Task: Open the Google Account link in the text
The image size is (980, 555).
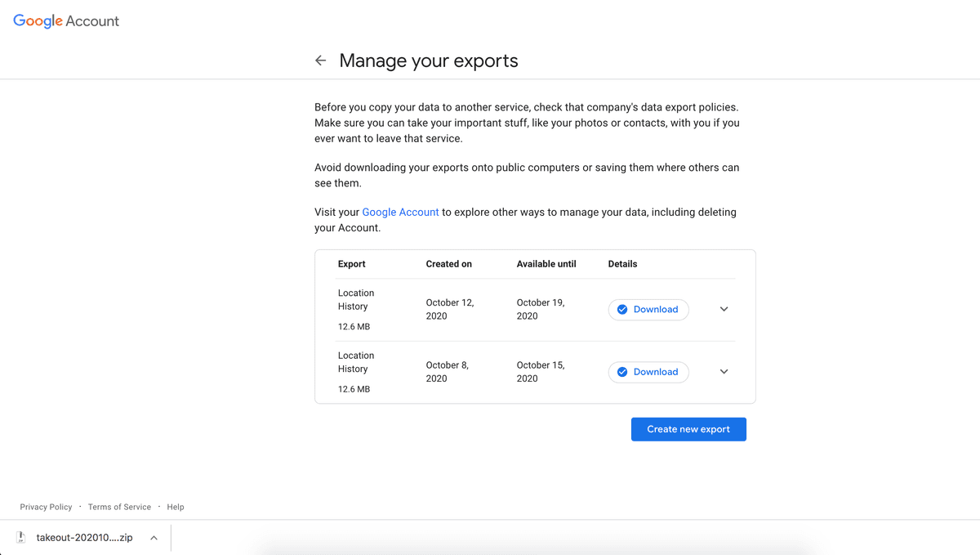Action: (x=400, y=212)
